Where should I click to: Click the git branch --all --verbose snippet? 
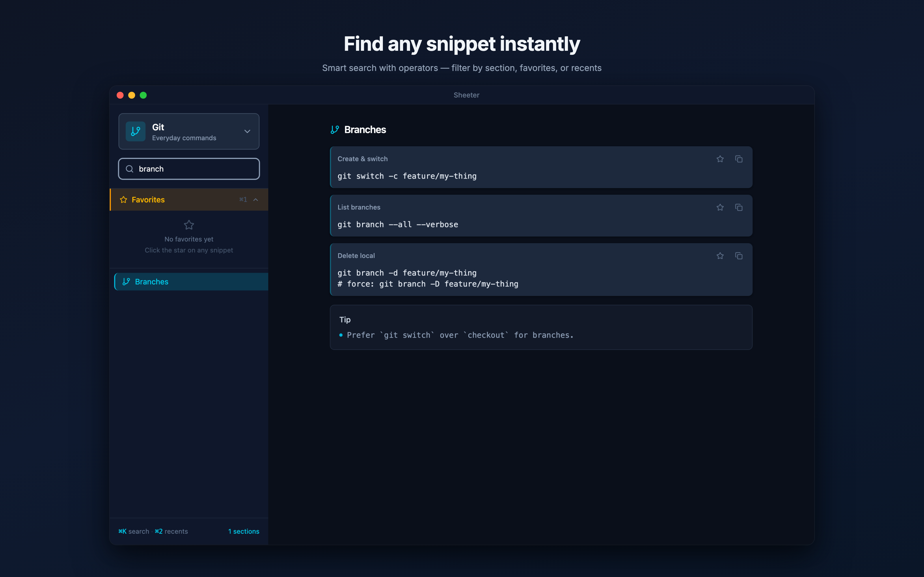398,224
